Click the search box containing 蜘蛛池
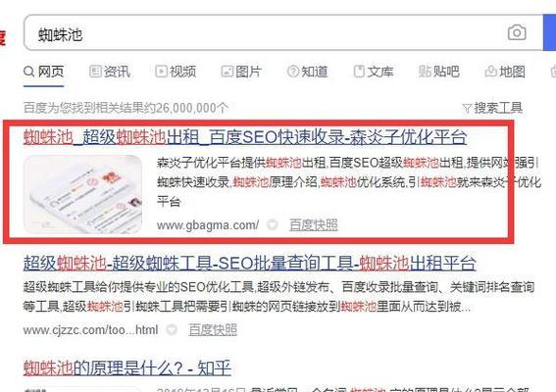This screenshot has height=392, width=556. click(283, 33)
